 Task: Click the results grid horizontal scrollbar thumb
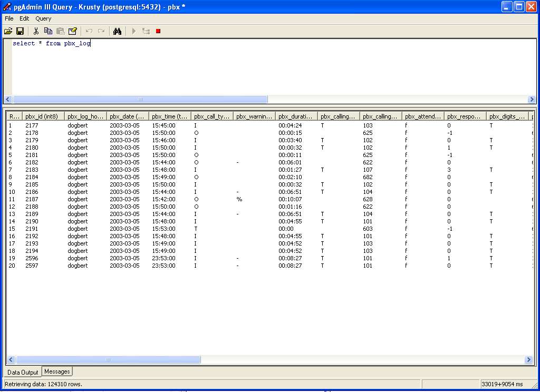tap(109, 360)
